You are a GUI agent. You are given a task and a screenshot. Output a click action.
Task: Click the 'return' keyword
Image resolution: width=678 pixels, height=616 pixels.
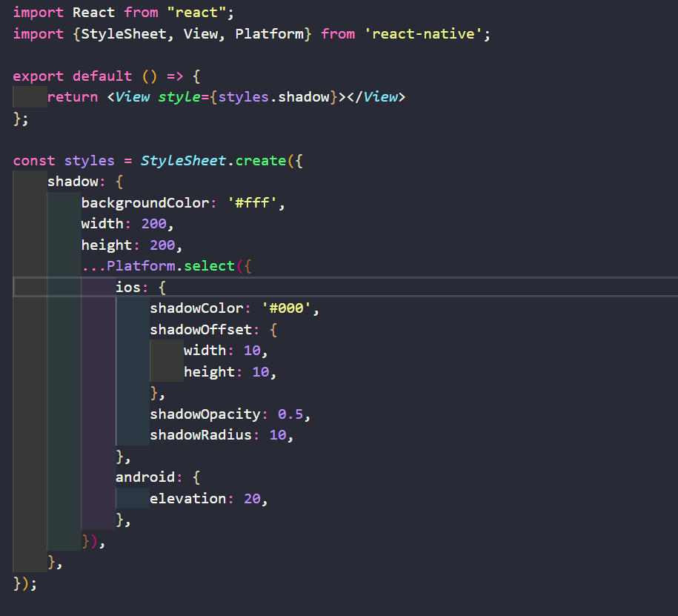pos(73,97)
